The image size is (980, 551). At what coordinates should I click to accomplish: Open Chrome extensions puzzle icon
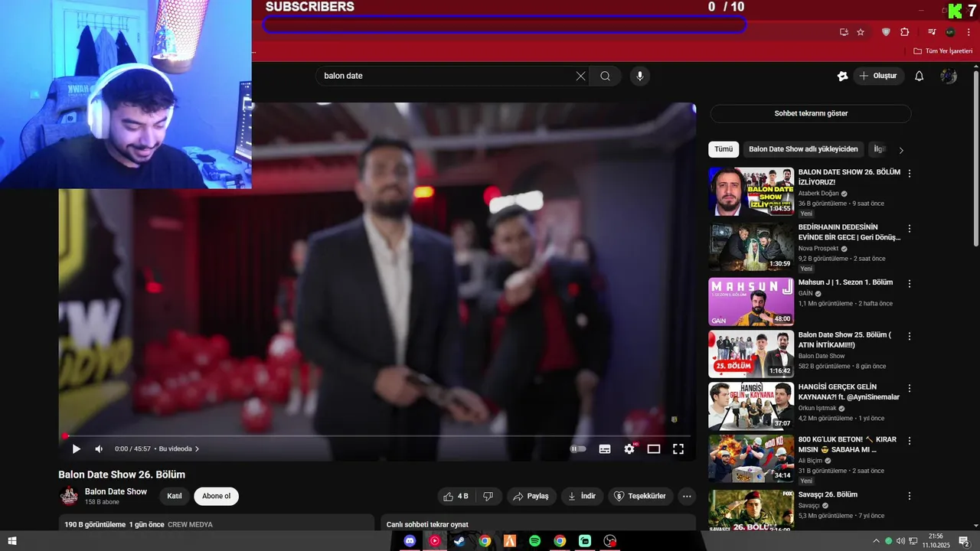click(904, 32)
